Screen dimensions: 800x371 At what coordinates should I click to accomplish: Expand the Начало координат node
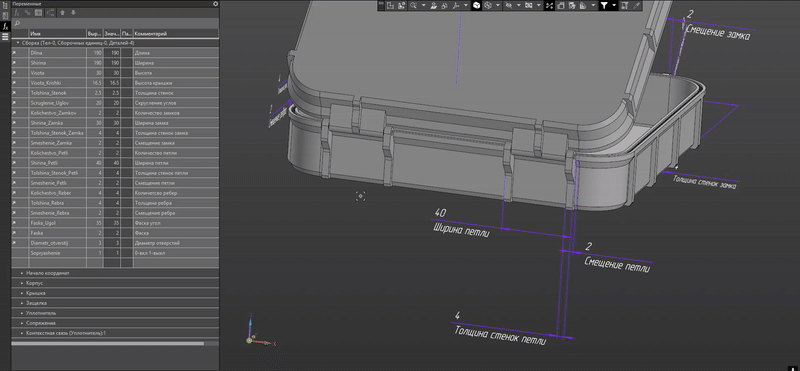pyautogui.click(x=22, y=273)
